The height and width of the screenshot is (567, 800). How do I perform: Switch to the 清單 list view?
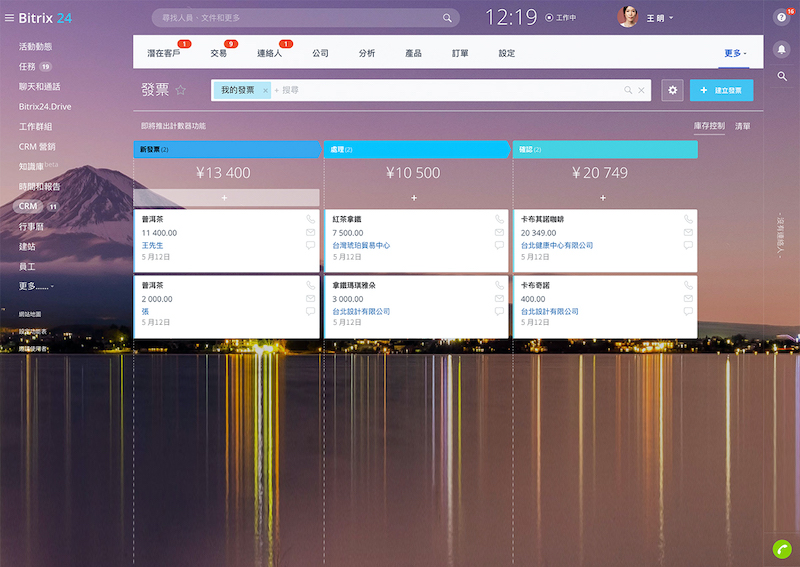tap(743, 127)
